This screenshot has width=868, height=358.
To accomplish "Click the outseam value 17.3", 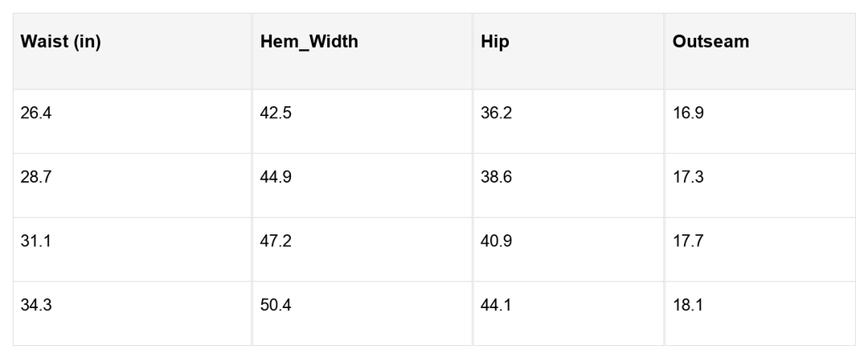I will coord(688,177).
